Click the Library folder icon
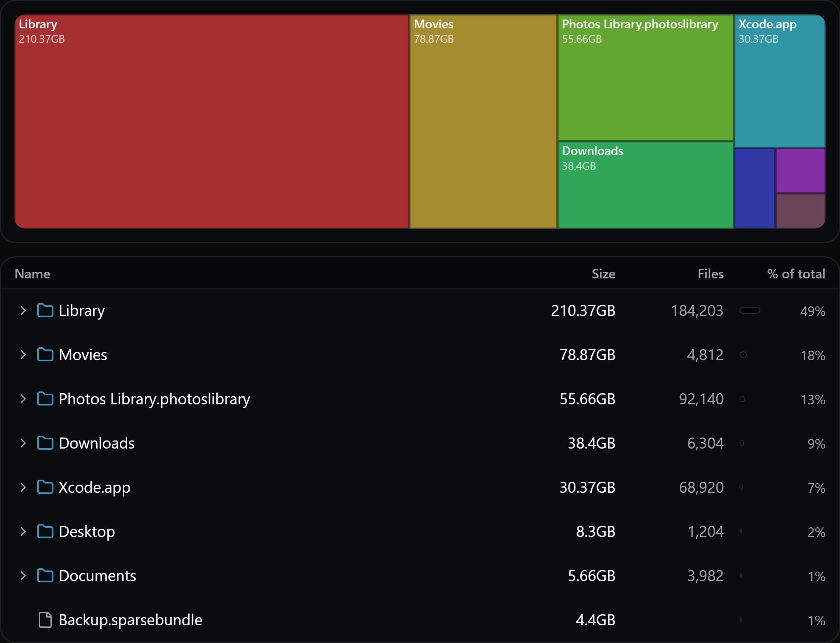840x643 pixels. point(45,310)
